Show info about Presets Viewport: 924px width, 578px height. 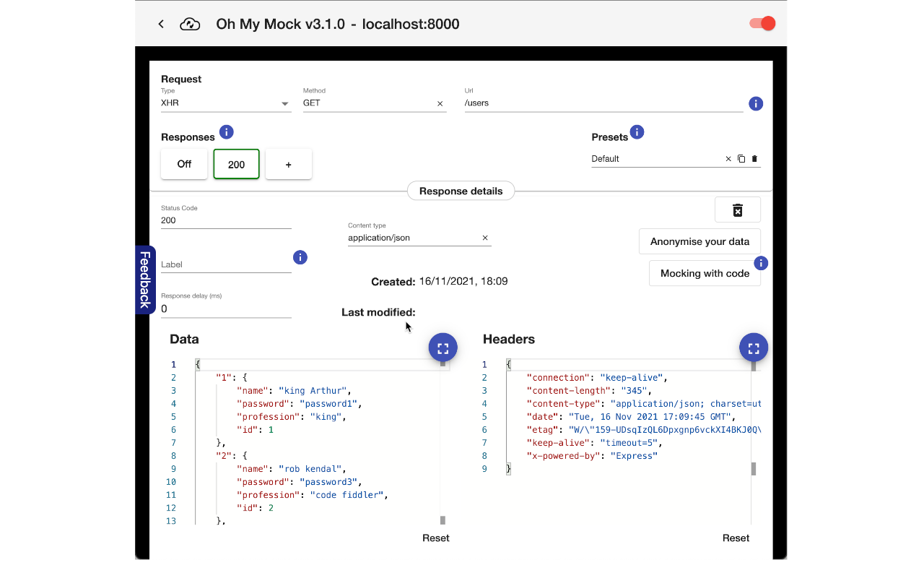637,132
